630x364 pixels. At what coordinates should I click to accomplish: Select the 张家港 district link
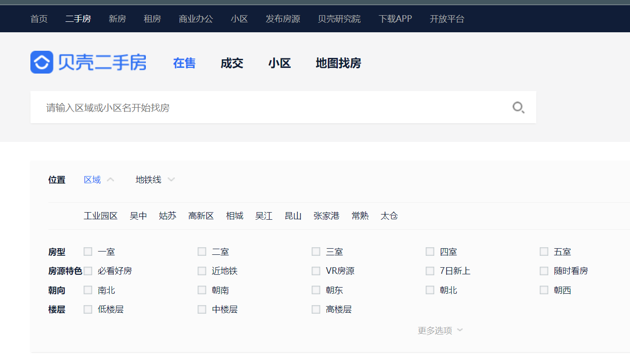pos(326,216)
